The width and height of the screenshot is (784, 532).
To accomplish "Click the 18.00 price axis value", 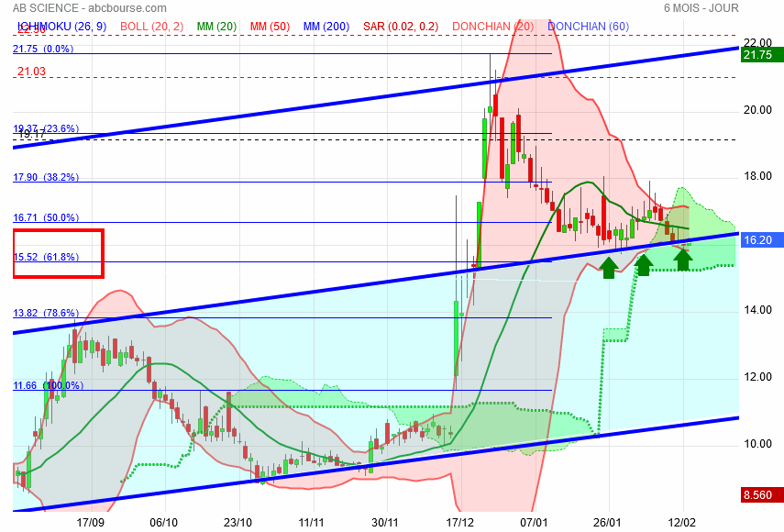I will (757, 176).
